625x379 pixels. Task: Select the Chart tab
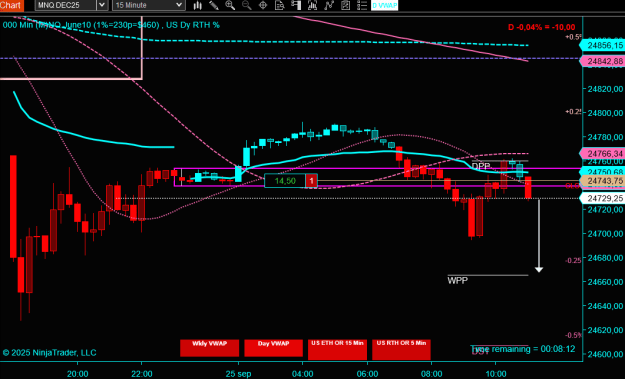(x=12, y=5)
